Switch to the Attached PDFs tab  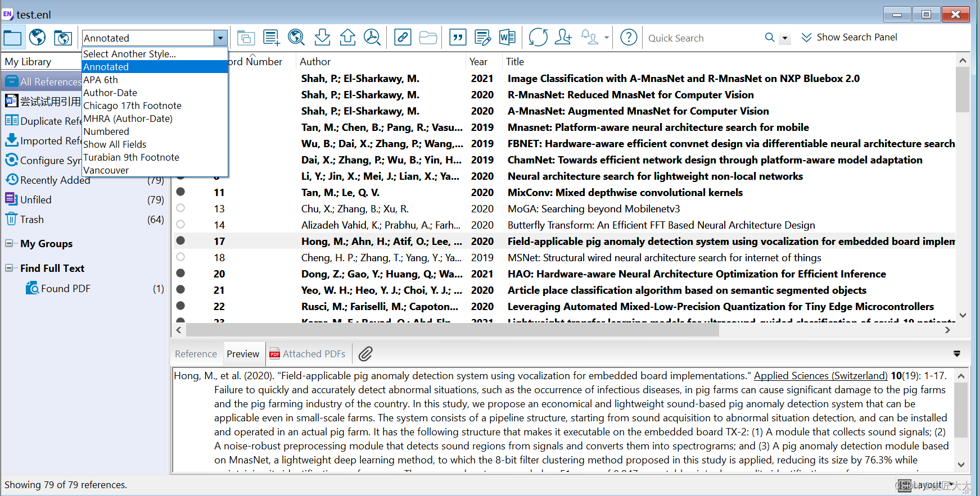308,354
